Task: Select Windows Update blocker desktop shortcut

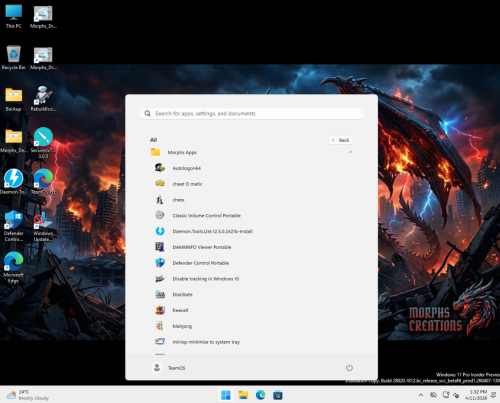Action: [x=43, y=226]
